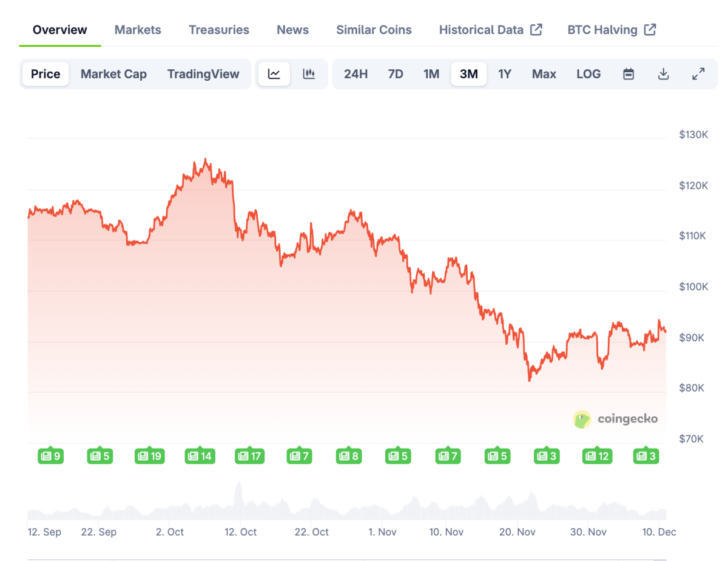The height and width of the screenshot is (561, 728).
Task: Download the chart image
Action: 663,73
